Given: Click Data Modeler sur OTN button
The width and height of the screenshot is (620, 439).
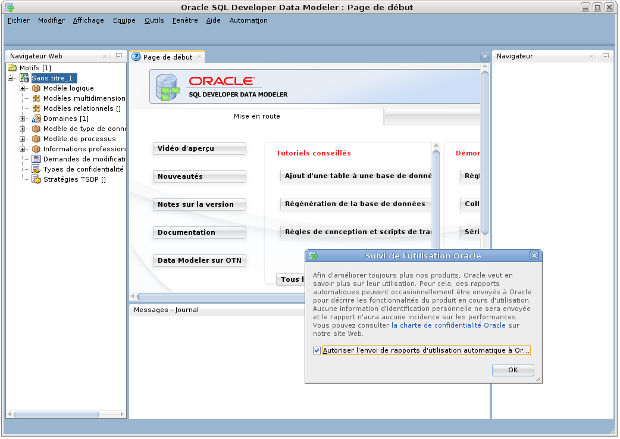Looking at the screenshot, I should 199,260.
